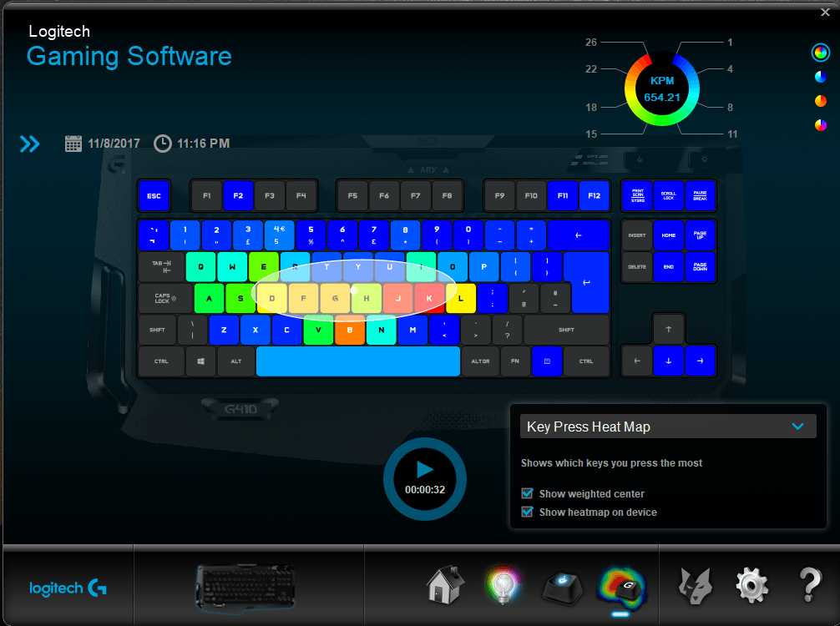The image size is (840, 626).
Task: Disable Show heatmap on device
Action: click(527, 512)
